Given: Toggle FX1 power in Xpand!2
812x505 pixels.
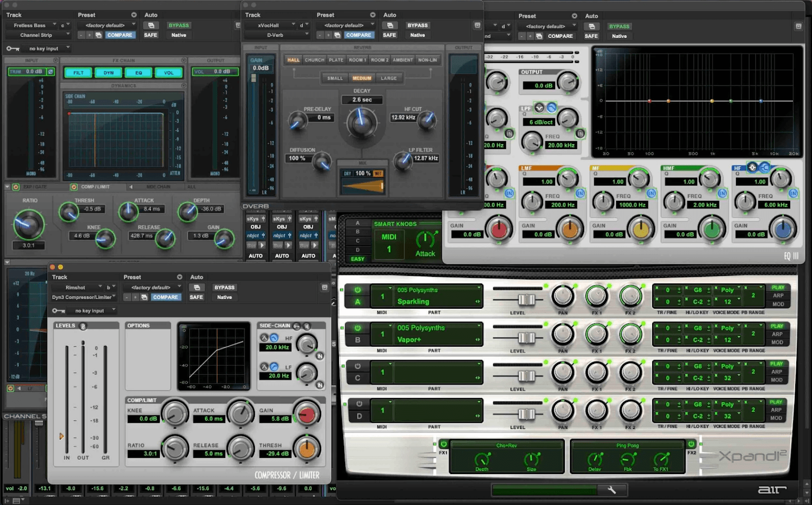Looking at the screenshot, I should click(444, 444).
